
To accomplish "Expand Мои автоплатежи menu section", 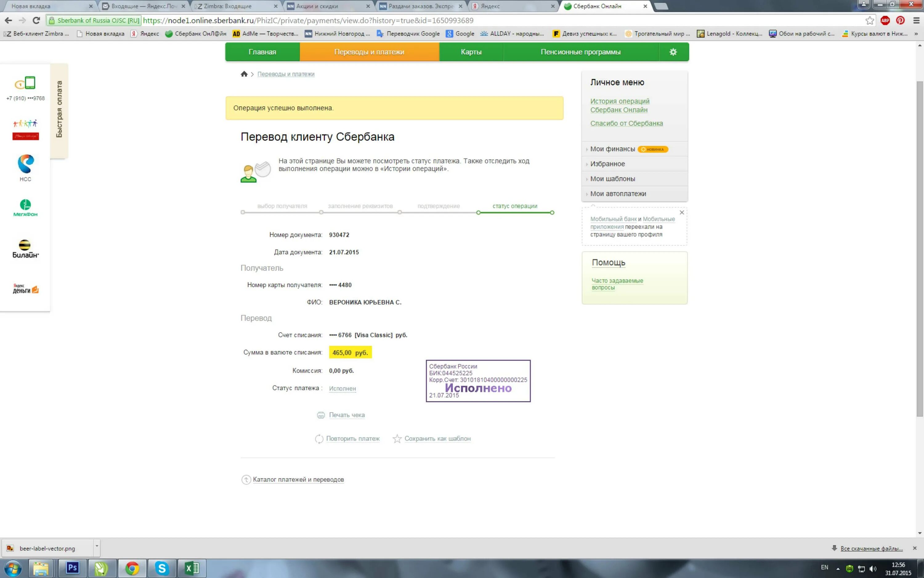I will tap(634, 194).
